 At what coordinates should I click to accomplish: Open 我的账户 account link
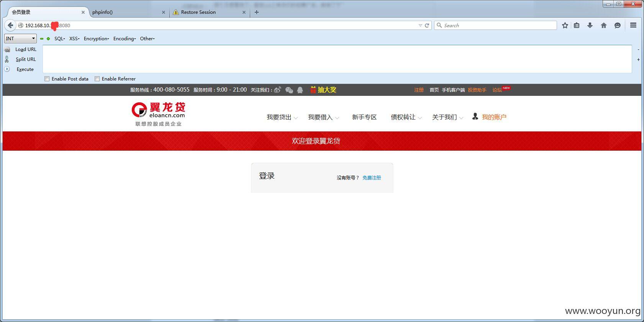494,117
